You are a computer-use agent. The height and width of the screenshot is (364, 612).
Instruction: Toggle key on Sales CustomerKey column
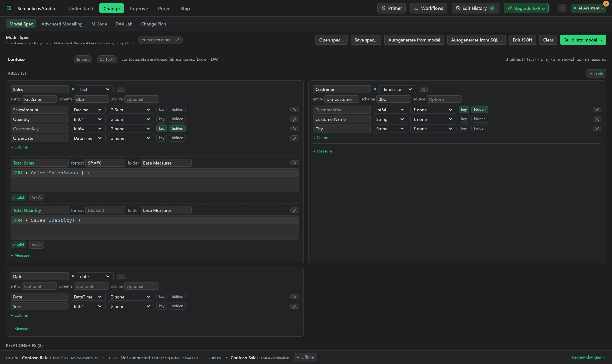pyautogui.click(x=162, y=128)
